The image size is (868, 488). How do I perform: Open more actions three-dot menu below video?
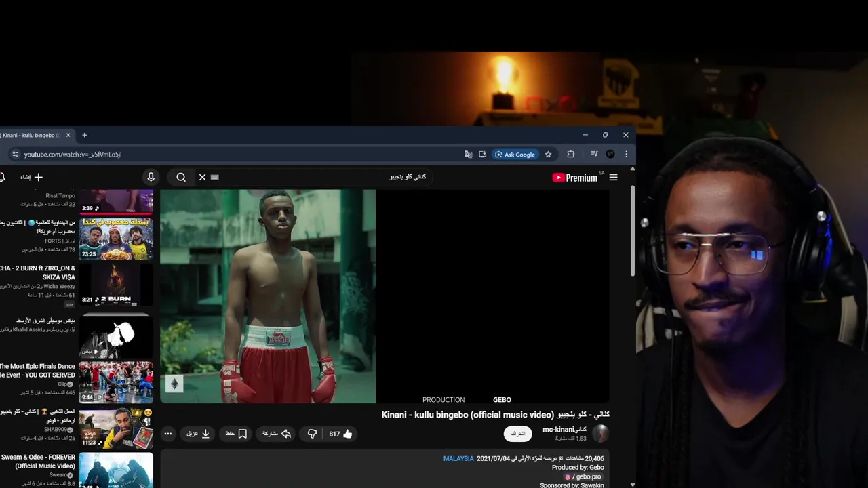pos(168,434)
